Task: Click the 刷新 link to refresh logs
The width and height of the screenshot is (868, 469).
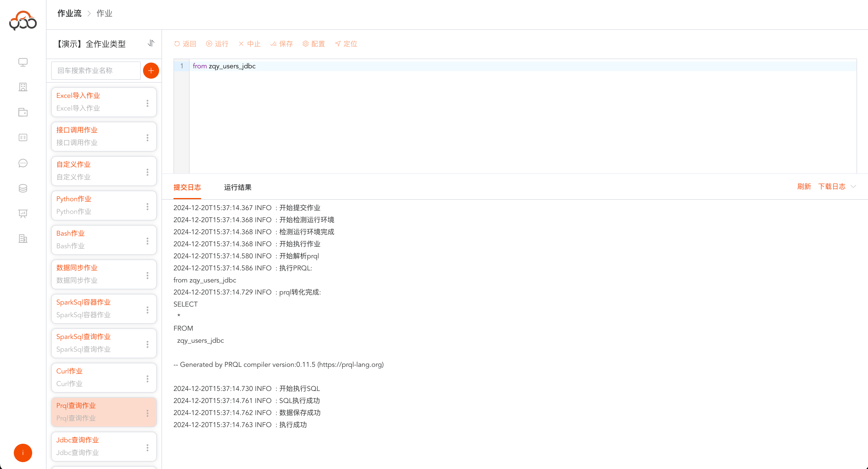Action: 804,187
